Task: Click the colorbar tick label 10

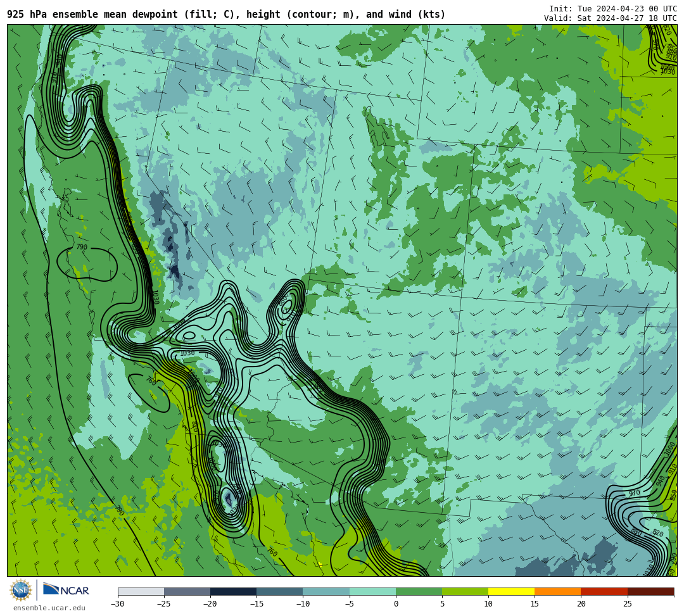Action: tap(488, 604)
